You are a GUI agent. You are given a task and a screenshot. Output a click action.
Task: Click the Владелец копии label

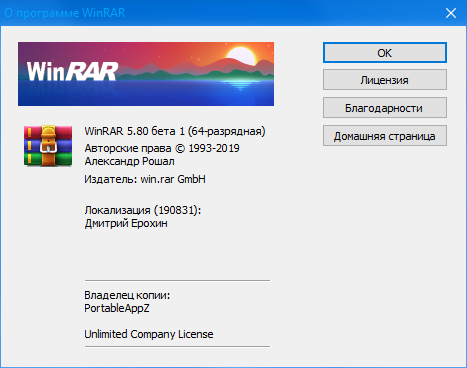click(127, 295)
